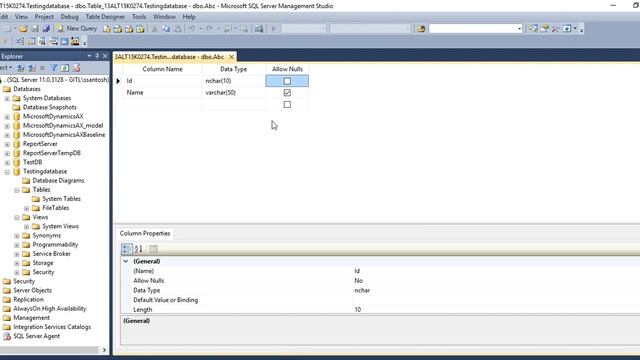Open the Debug menu
Image resolution: width=640 pixels, height=360 pixels.
(69, 17)
